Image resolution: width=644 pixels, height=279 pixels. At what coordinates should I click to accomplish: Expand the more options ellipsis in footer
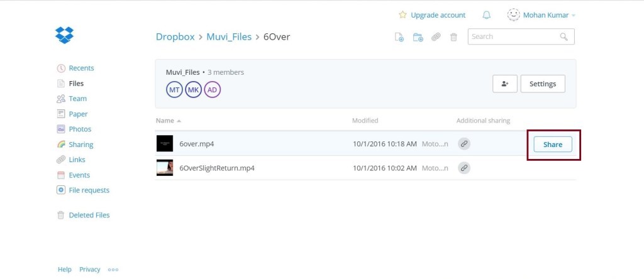click(x=113, y=270)
